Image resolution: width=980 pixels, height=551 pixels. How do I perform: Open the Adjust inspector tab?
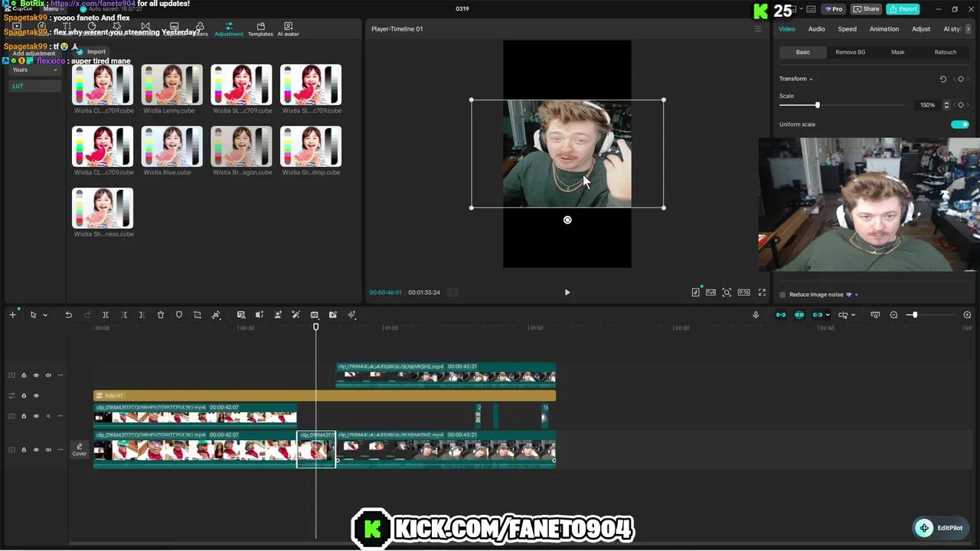pyautogui.click(x=921, y=29)
